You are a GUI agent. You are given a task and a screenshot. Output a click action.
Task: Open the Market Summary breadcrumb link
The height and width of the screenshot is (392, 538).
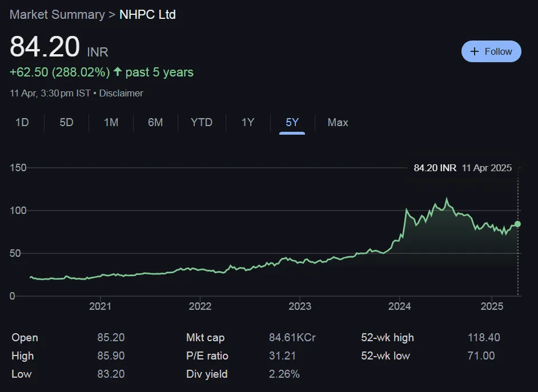tap(57, 14)
